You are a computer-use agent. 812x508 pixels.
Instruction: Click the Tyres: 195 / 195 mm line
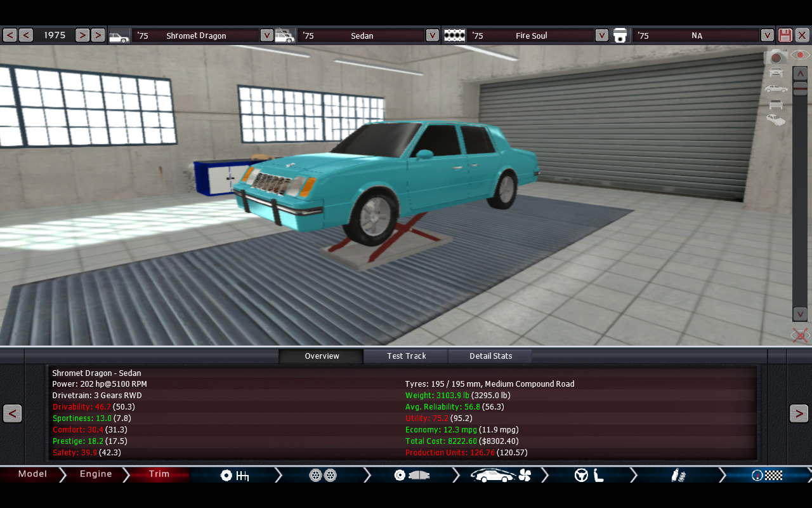(490, 384)
